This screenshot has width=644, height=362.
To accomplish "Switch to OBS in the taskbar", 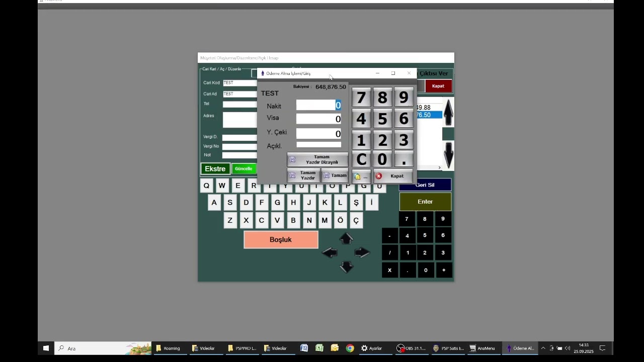I will [x=411, y=348].
